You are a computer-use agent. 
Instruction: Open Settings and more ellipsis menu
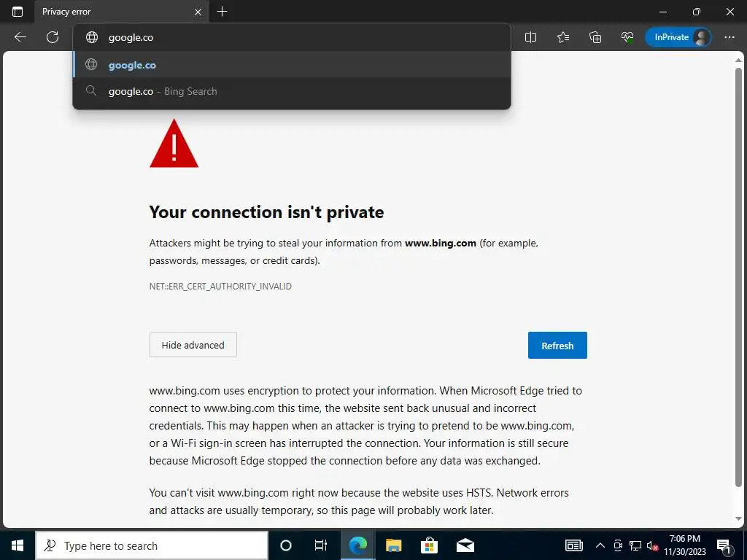[x=729, y=37]
